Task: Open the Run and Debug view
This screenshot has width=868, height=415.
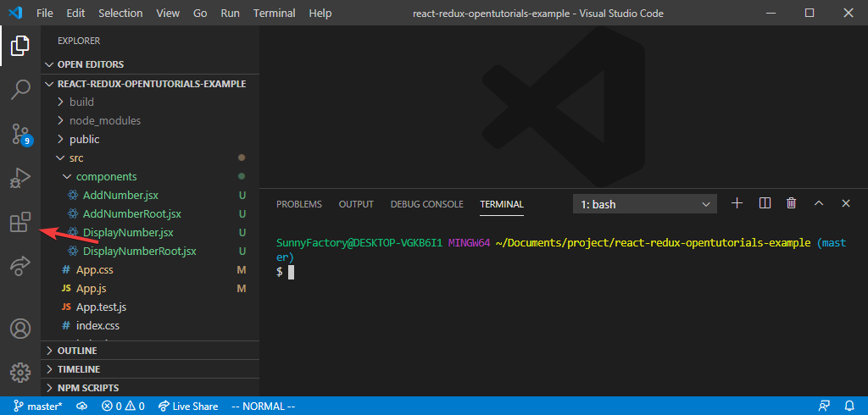Action: [20, 178]
